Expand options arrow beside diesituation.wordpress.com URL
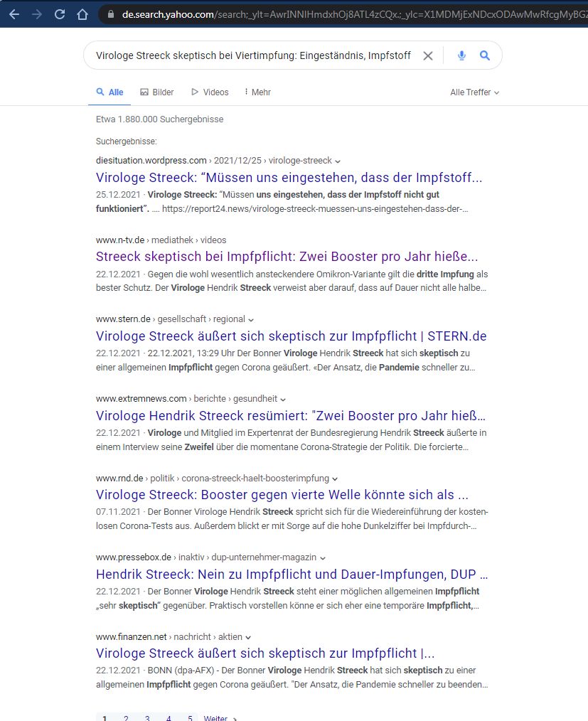Screen dimensions: 588x721 pyautogui.click(x=338, y=161)
